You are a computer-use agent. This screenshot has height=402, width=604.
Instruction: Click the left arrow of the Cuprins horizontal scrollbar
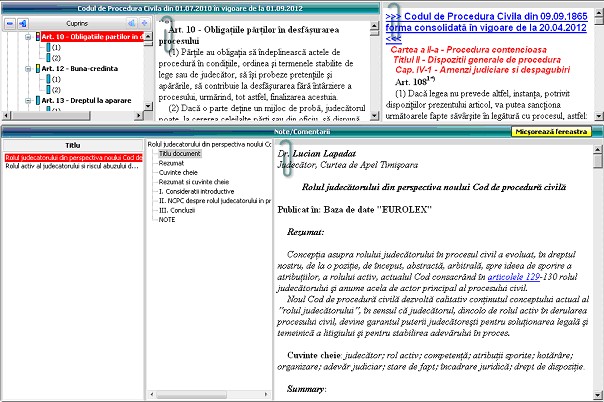coord(5,115)
